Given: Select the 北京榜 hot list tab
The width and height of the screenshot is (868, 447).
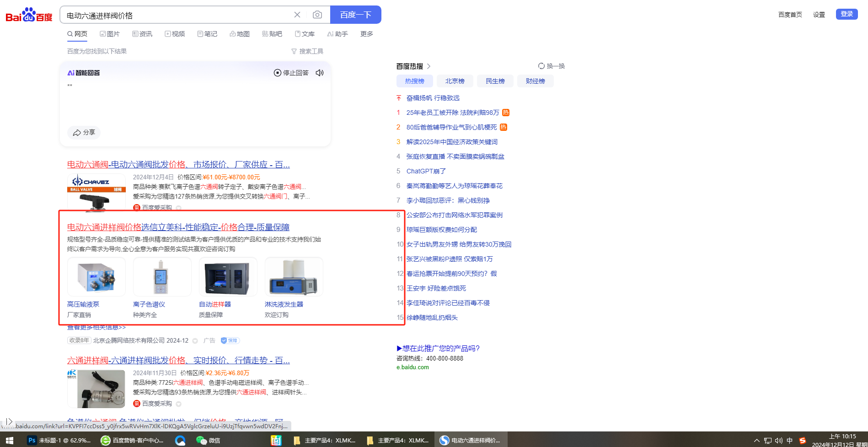Looking at the screenshot, I should (455, 81).
